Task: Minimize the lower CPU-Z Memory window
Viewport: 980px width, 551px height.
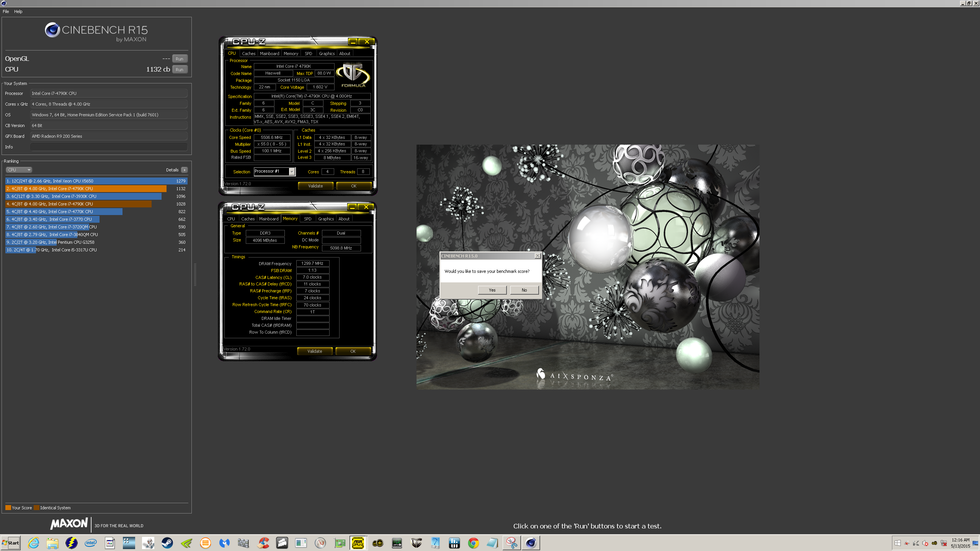Action: pos(352,207)
